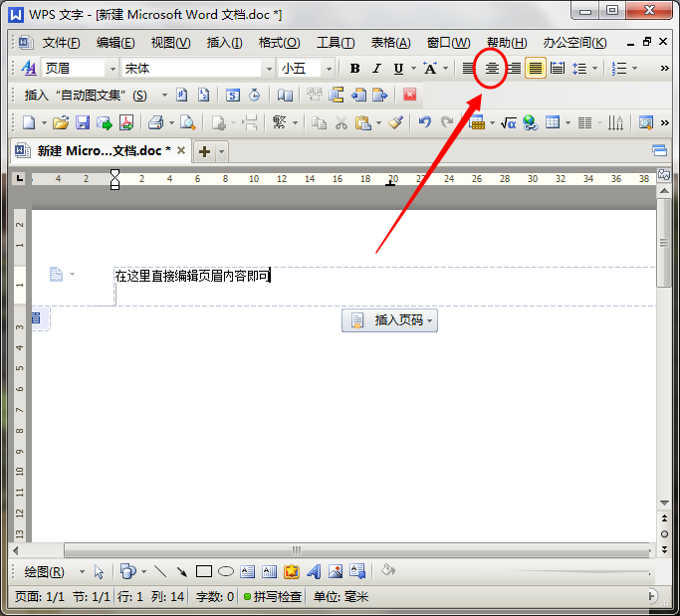Click the horizontal scrollbar thumb
The height and width of the screenshot is (616, 680).
(357, 550)
